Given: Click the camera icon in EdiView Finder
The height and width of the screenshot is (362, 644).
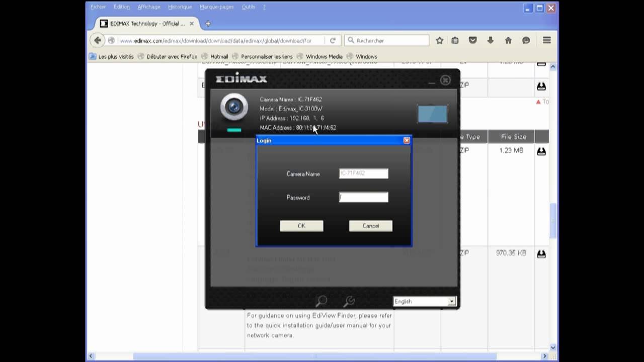Looking at the screenshot, I should pyautogui.click(x=234, y=107).
